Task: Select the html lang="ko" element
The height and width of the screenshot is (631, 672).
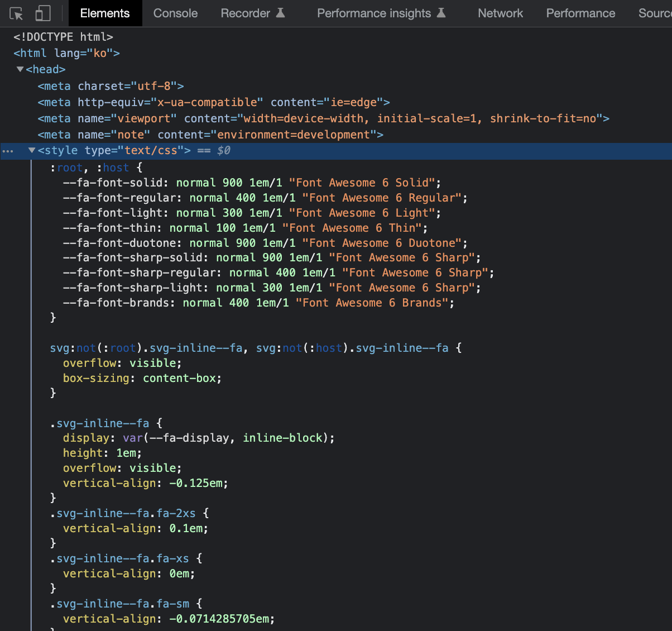Action: point(66,53)
